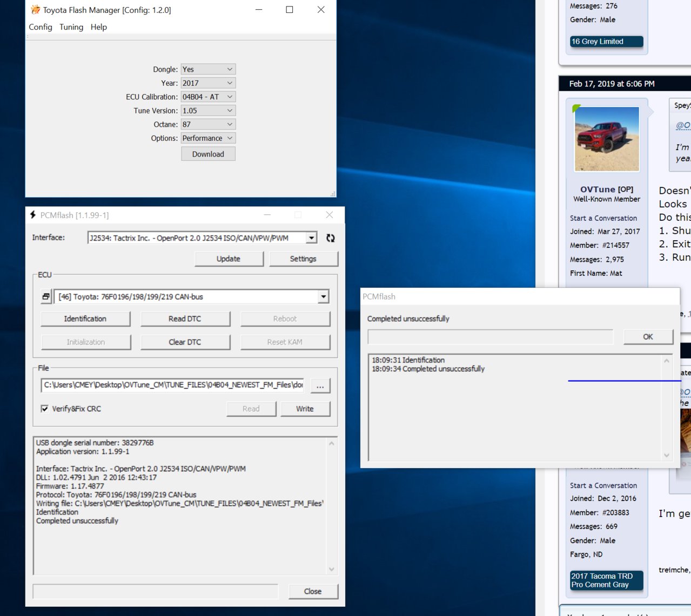Click Member: #214557 text
This screenshot has width=691, height=616.
click(600, 245)
